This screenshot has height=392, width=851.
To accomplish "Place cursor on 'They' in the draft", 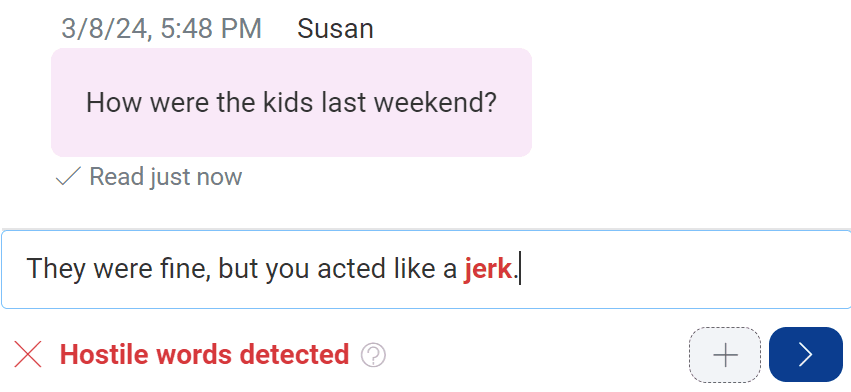I will [56, 269].
